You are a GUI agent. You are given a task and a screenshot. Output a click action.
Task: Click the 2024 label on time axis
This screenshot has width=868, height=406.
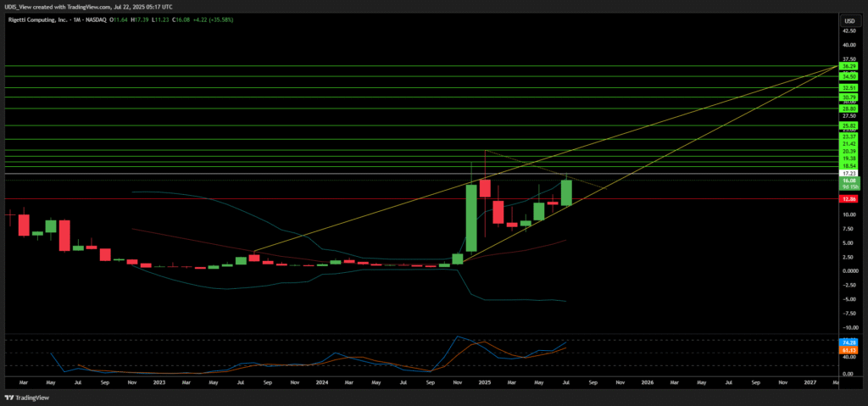[x=321, y=383]
